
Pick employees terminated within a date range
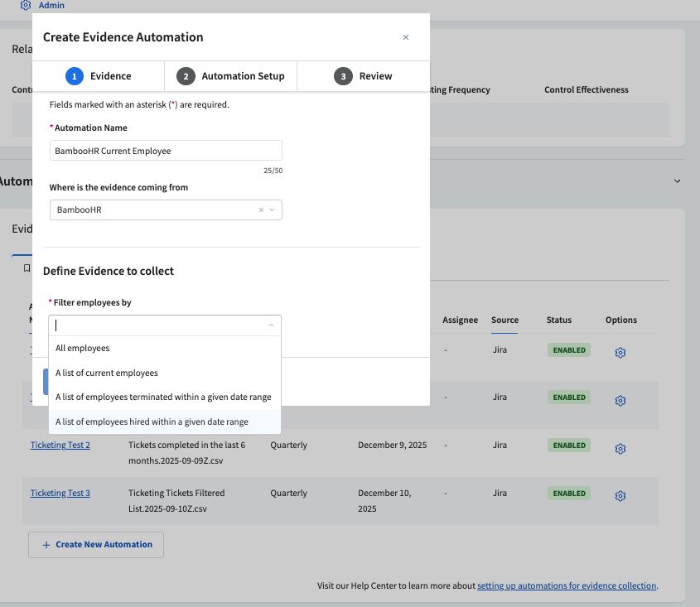(x=163, y=397)
